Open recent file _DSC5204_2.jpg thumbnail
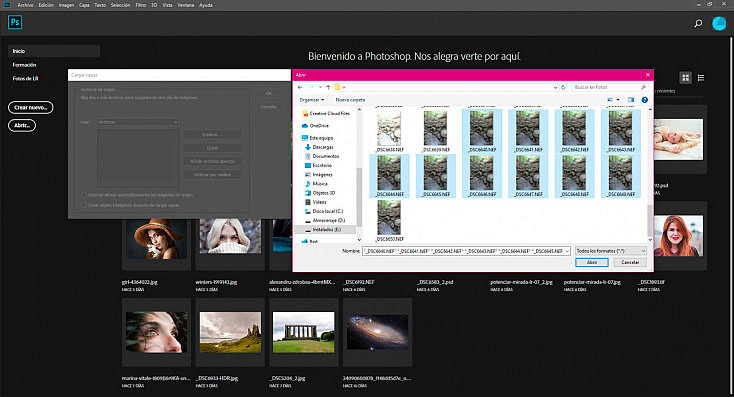This screenshot has width=734, height=397. coord(304,332)
